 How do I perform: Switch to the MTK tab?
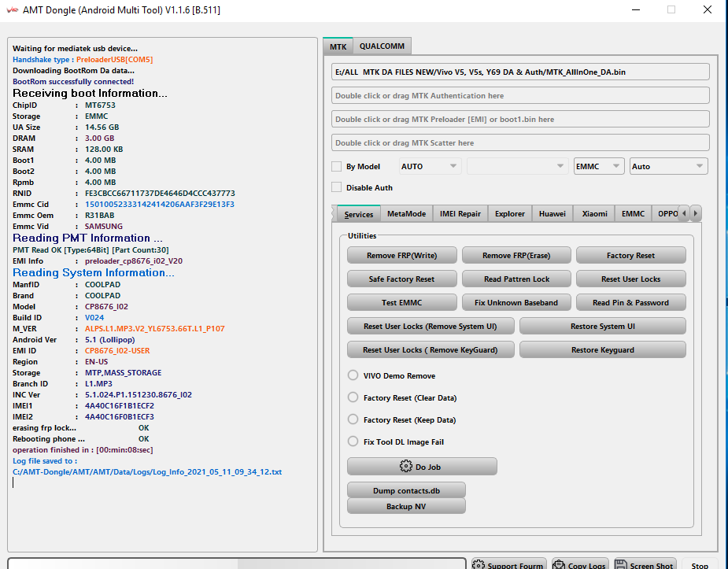pos(338,46)
